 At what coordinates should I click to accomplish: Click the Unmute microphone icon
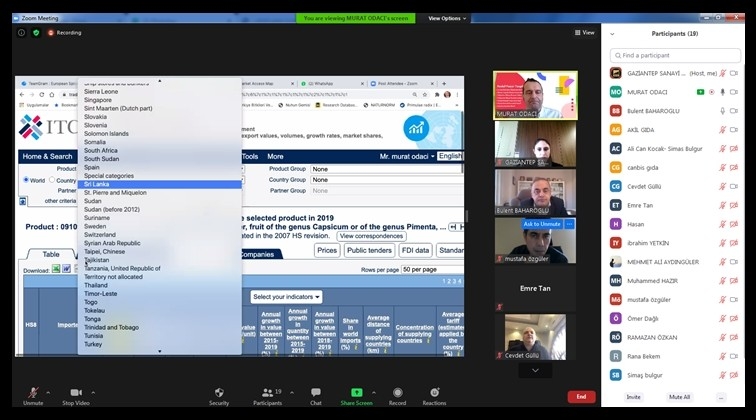[32, 392]
